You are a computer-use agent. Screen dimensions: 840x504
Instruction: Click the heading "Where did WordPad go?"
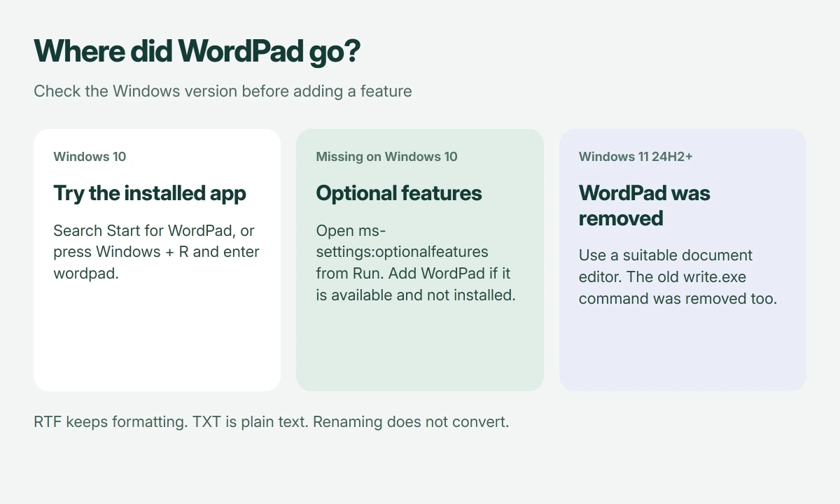point(197,52)
